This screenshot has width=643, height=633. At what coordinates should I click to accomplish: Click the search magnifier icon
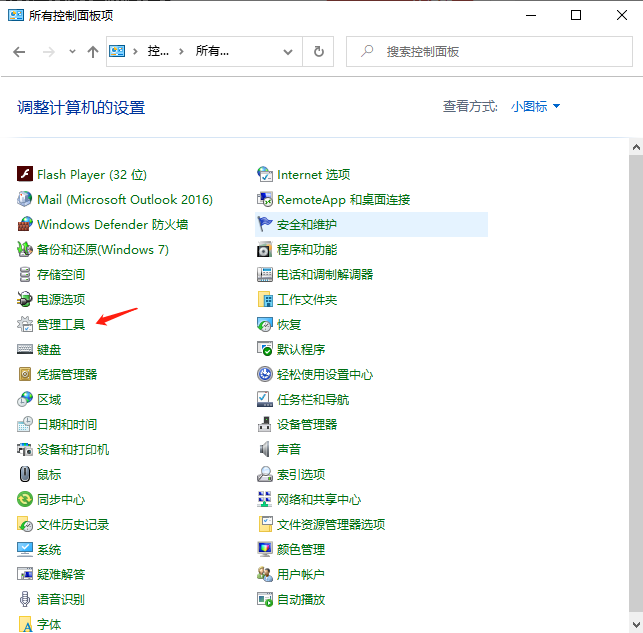point(367,51)
